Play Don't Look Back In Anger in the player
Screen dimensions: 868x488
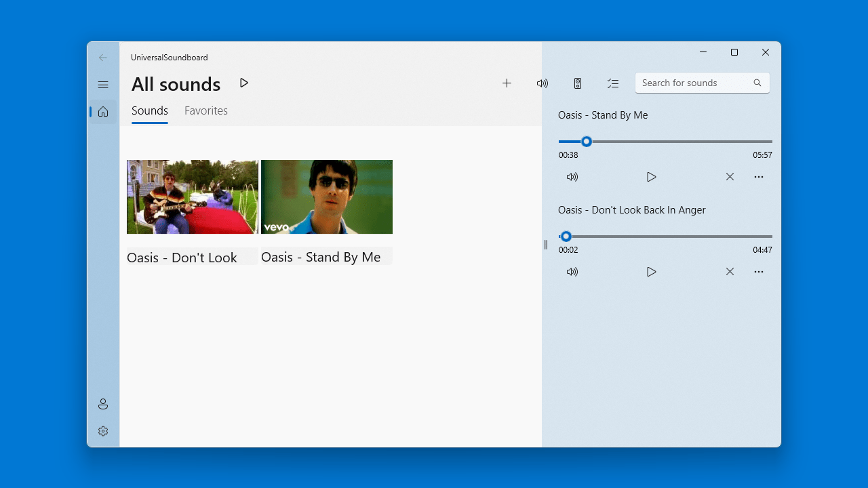click(652, 272)
